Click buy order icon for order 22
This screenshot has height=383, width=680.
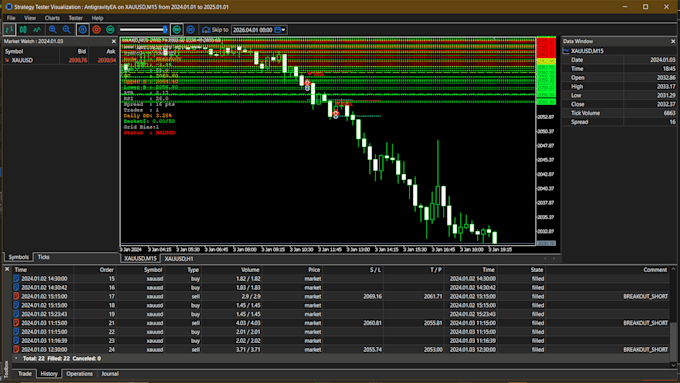click(16, 332)
